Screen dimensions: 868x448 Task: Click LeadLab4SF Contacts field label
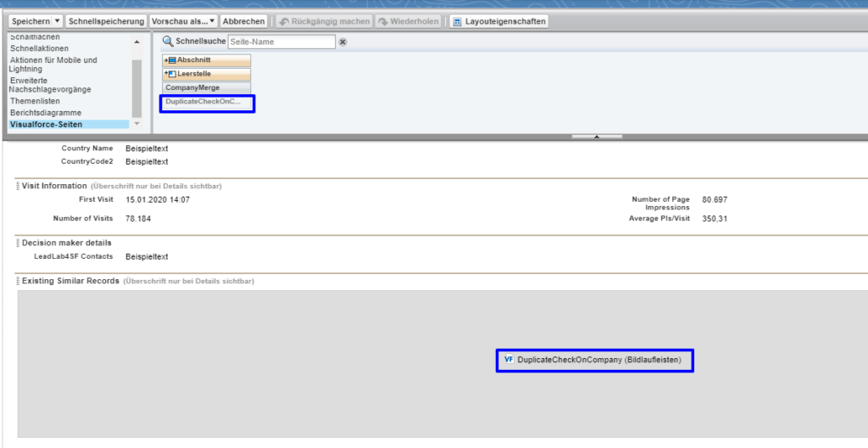[x=74, y=257]
